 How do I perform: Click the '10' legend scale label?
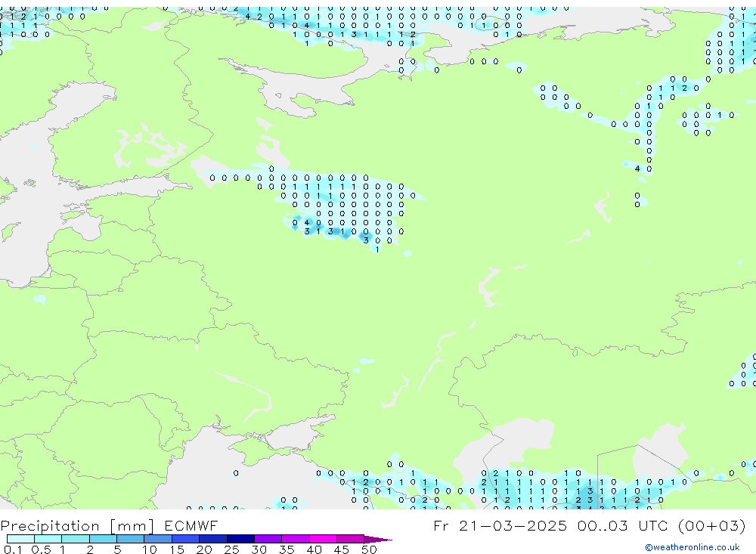pyautogui.click(x=150, y=549)
